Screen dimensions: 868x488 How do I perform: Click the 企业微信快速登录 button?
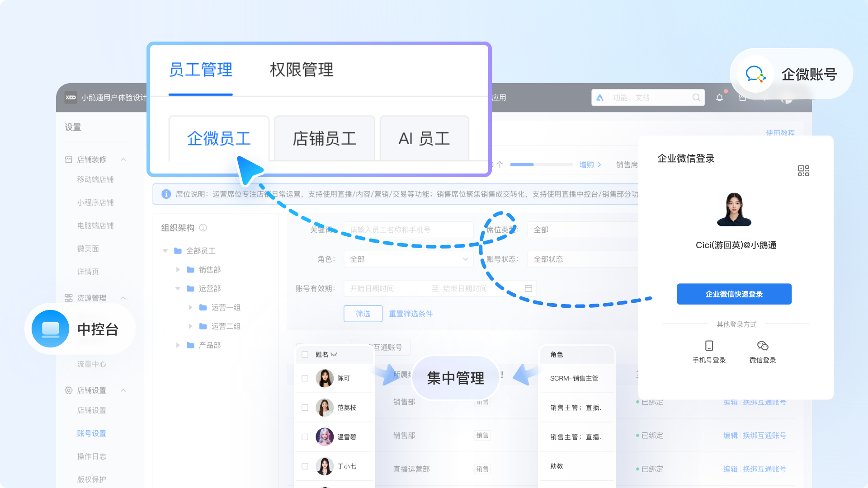pyautogui.click(x=734, y=294)
